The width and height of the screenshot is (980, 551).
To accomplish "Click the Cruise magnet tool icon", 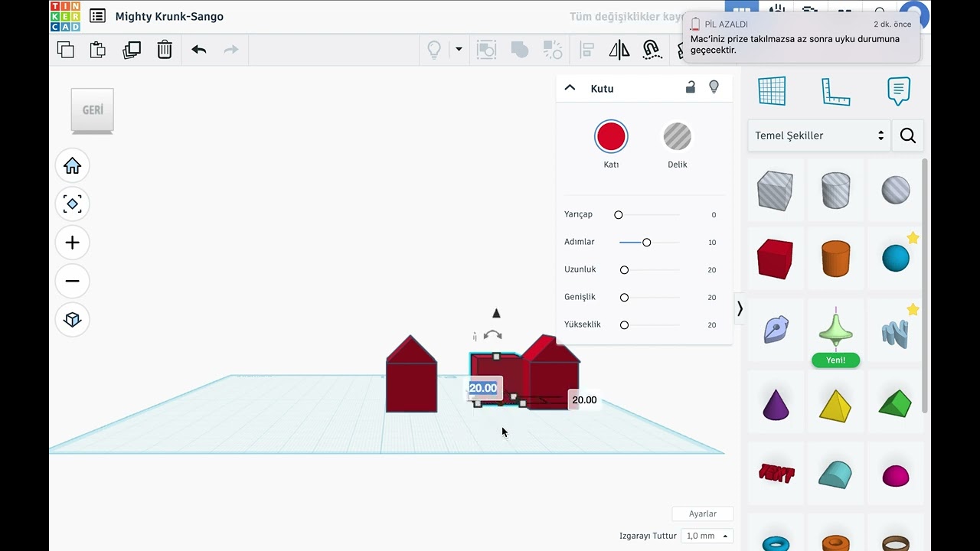I will coord(652,50).
